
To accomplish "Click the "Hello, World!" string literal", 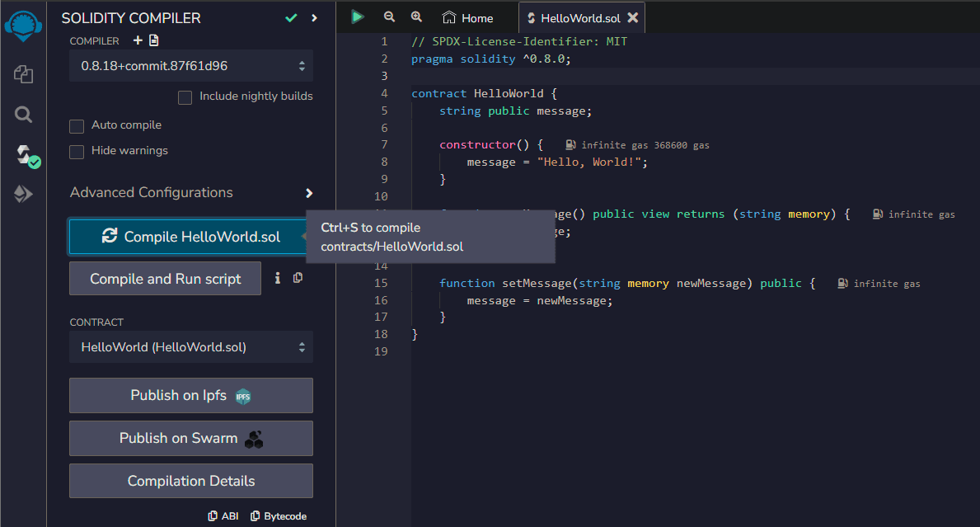I will point(588,162).
